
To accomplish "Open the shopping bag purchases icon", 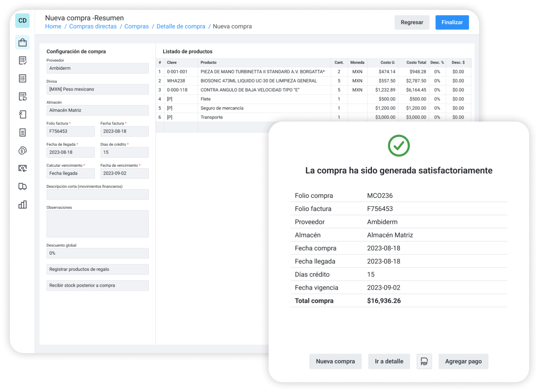I will 22,42.
